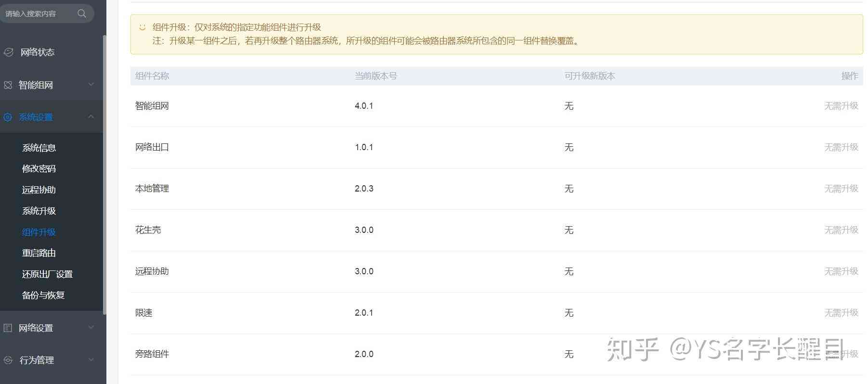Click 无 in 花生壳 row

[x=569, y=230]
